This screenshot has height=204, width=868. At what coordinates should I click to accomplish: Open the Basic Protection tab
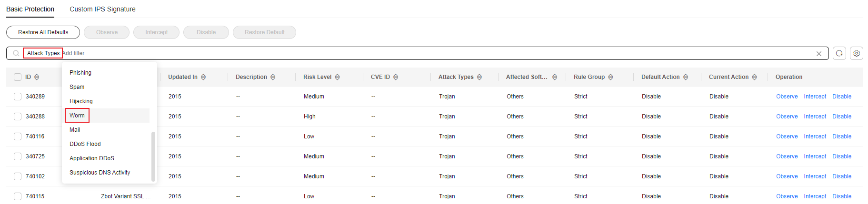[x=30, y=9]
